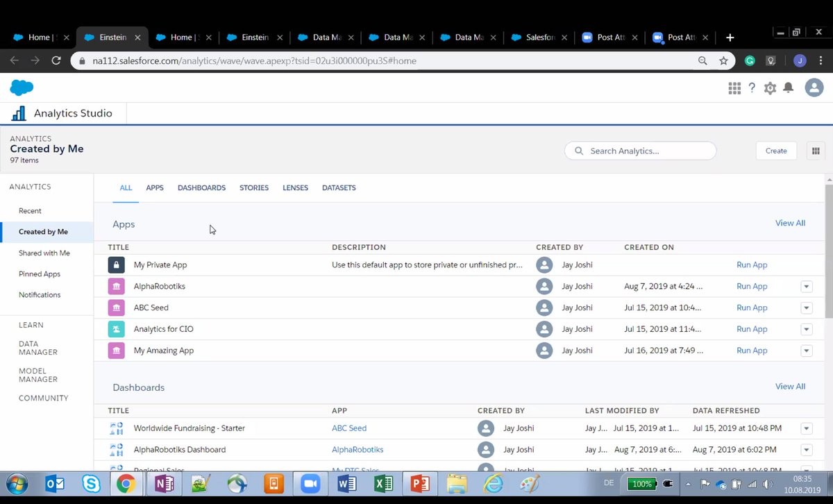
Task: Open the app launcher grid icon
Action: click(x=734, y=88)
